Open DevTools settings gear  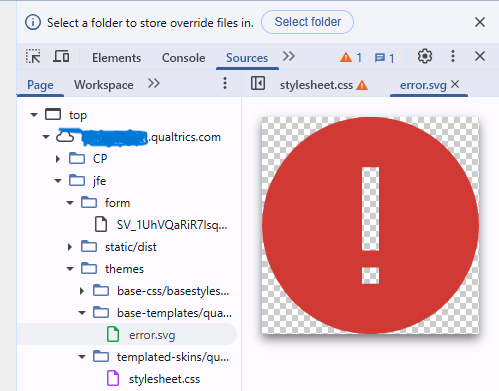pyautogui.click(x=425, y=56)
